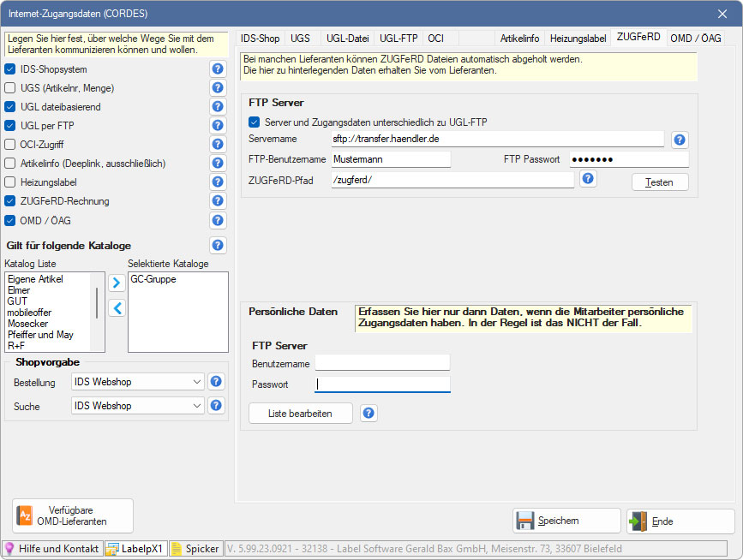Open the Bestellung shop dropdown

137,382
